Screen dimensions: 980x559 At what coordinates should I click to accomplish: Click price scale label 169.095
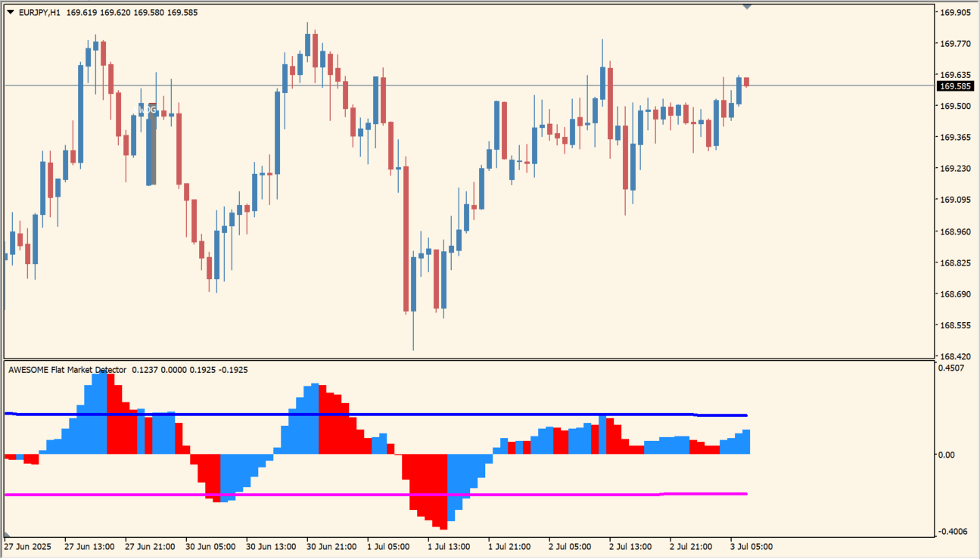955,200
